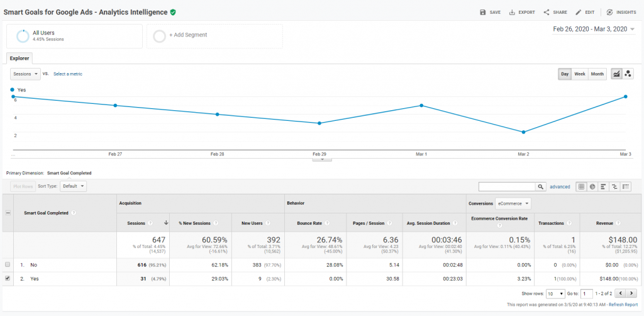The width and height of the screenshot is (644, 316).
Task: Click the Revenue column header
Action: (604, 223)
